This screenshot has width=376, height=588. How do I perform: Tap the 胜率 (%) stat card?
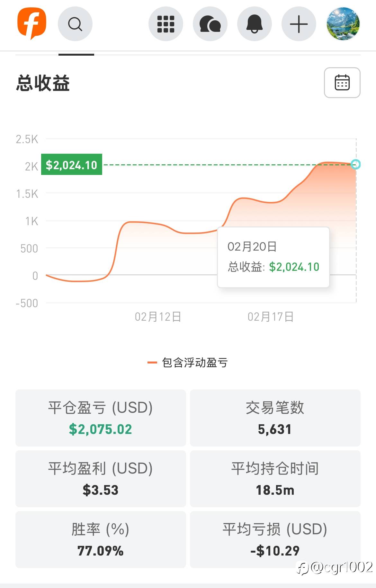pos(101,539)
